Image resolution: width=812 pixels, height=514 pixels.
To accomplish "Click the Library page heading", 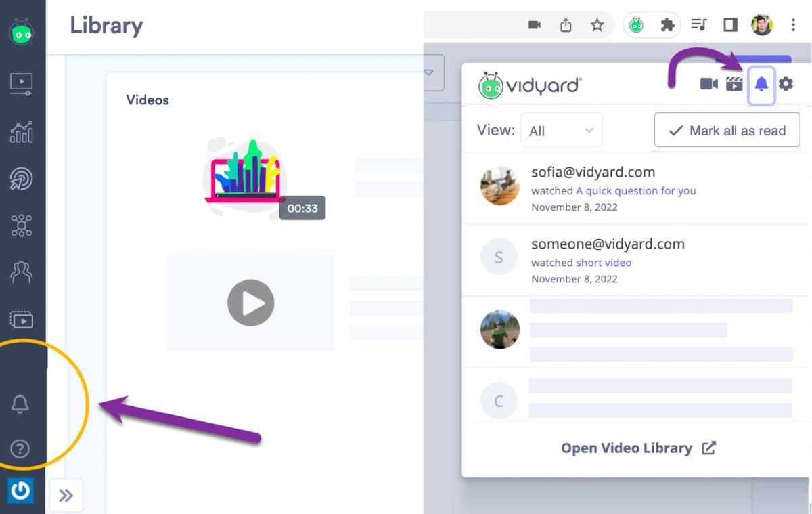I will click(x=106, y=26).
